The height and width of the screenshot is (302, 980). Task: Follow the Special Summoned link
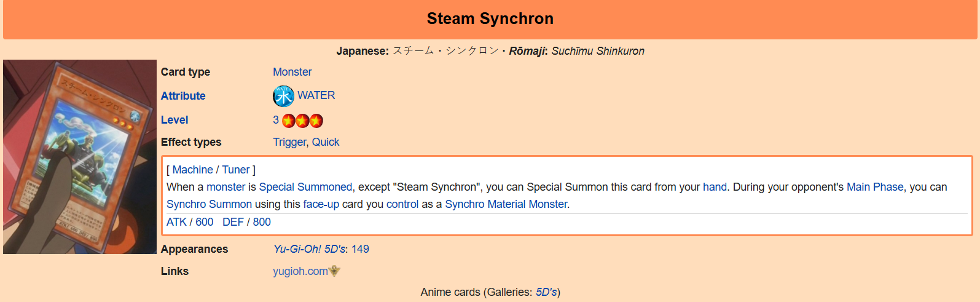pyautogui.click(x=306, y=187)
